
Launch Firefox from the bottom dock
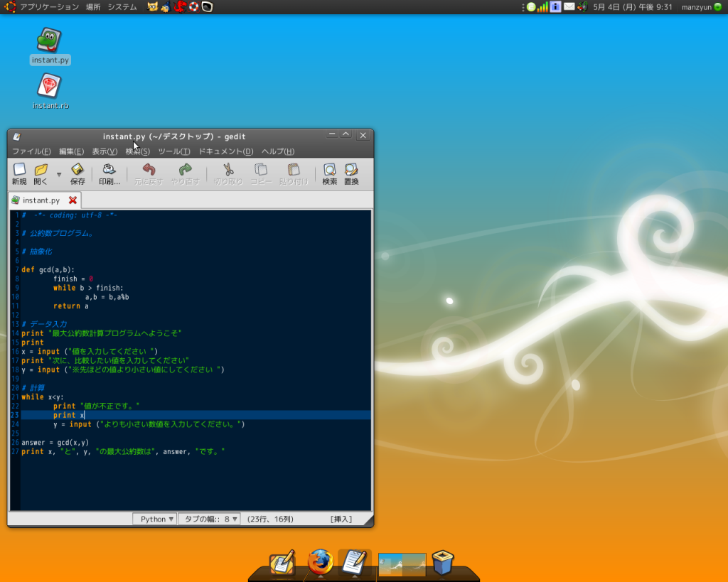[x=320, y=562]
